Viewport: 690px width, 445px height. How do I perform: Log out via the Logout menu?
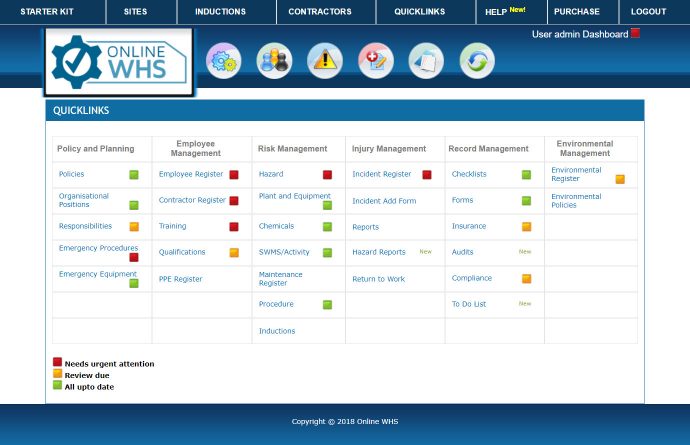[x=649, y=12]
